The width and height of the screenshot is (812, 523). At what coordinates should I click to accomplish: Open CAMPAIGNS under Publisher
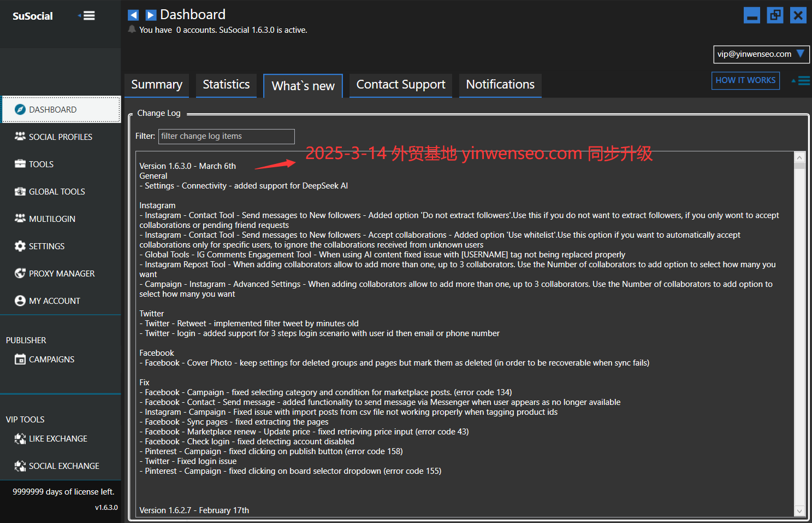click(61, 359)
